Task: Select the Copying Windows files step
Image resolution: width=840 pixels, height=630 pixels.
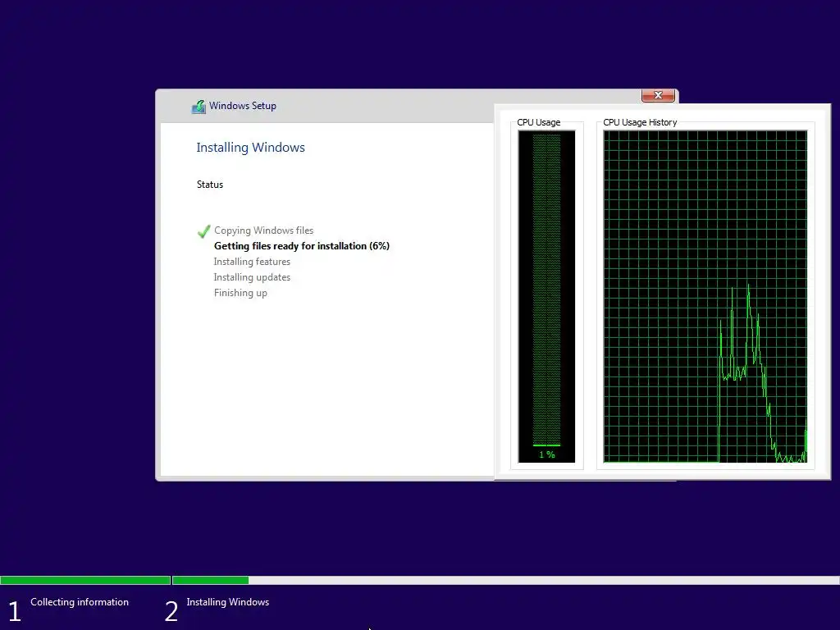Action: [263, 231]
